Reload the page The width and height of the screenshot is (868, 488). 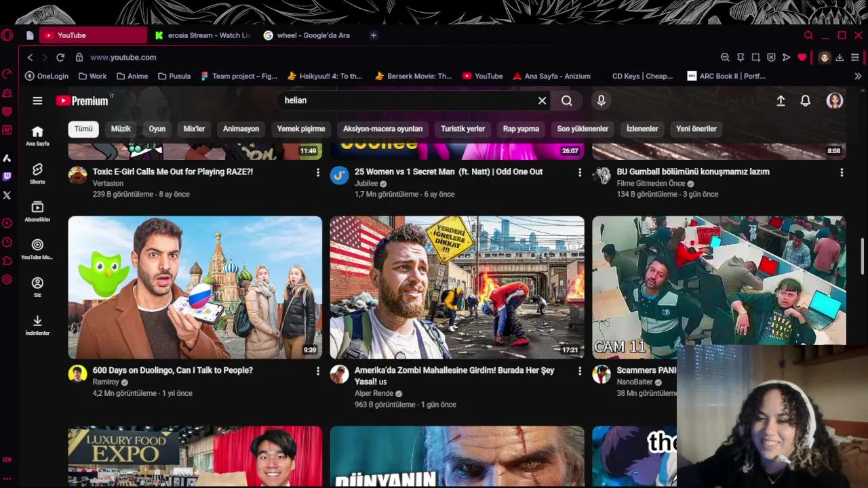60,58
